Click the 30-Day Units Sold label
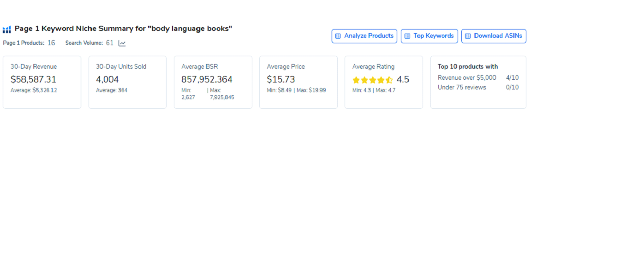This screenshot has width=644, height=264. (x=121, y=66)
